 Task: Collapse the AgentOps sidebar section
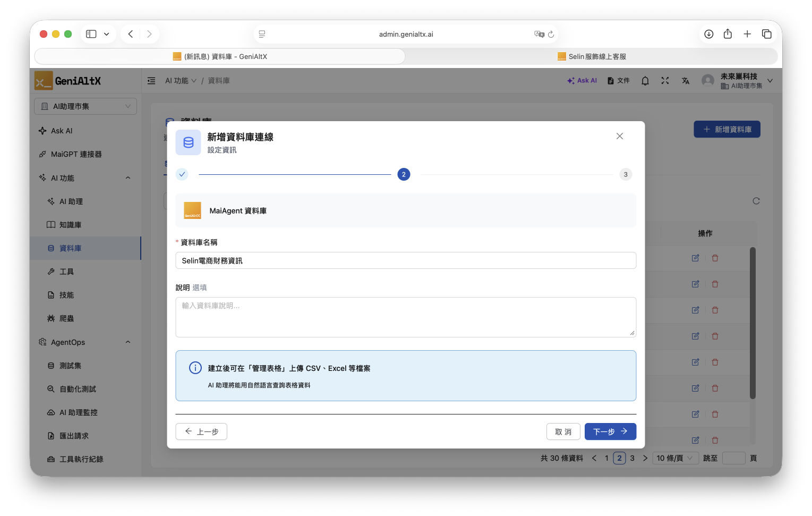click(127, 342)
